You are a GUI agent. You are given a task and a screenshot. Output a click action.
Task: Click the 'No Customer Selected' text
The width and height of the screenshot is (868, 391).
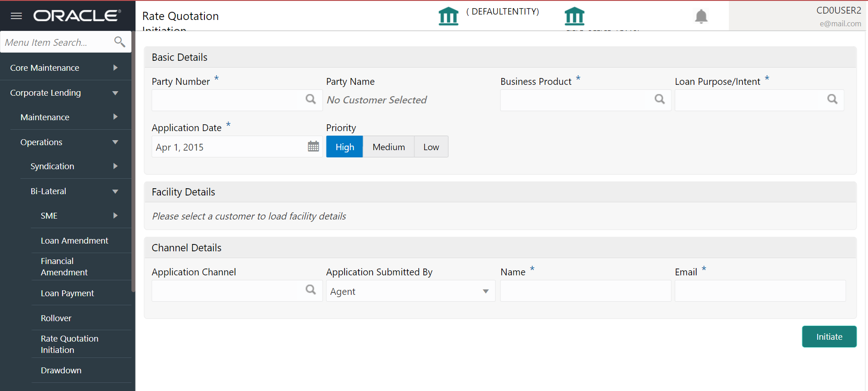[377, 100]
